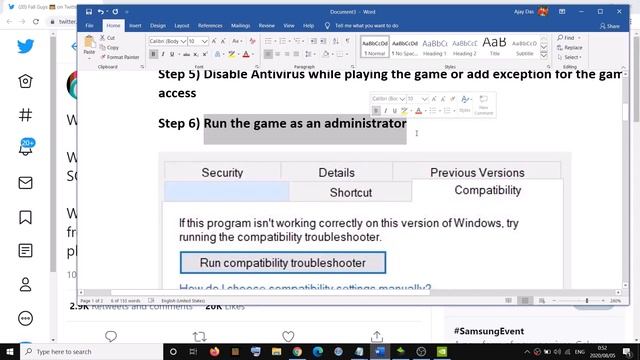Screen dimensions: 640x360
Task: Open font size dropdown in mini toolbar
Action: (424, 99)
